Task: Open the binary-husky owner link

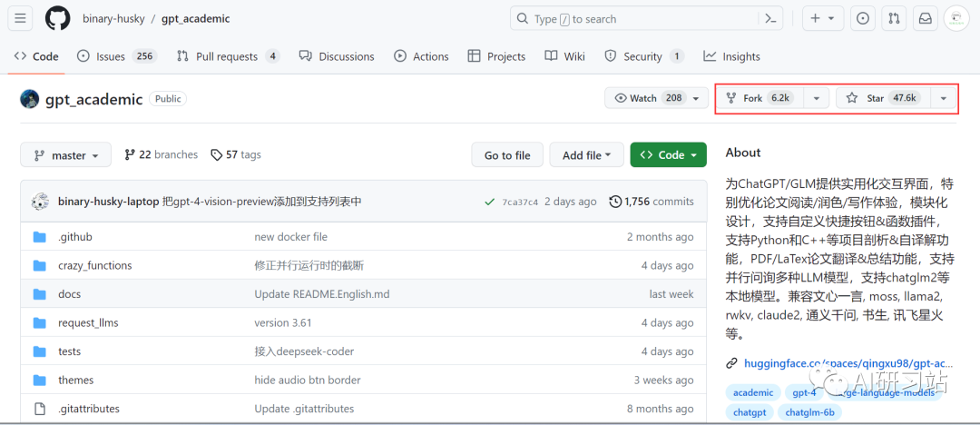Action: [113, 19]
